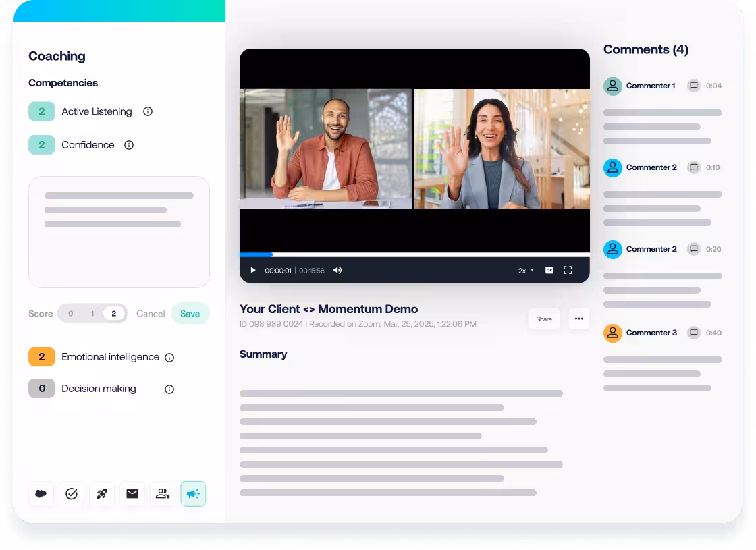Show info for Decision making

coord(169,389)
